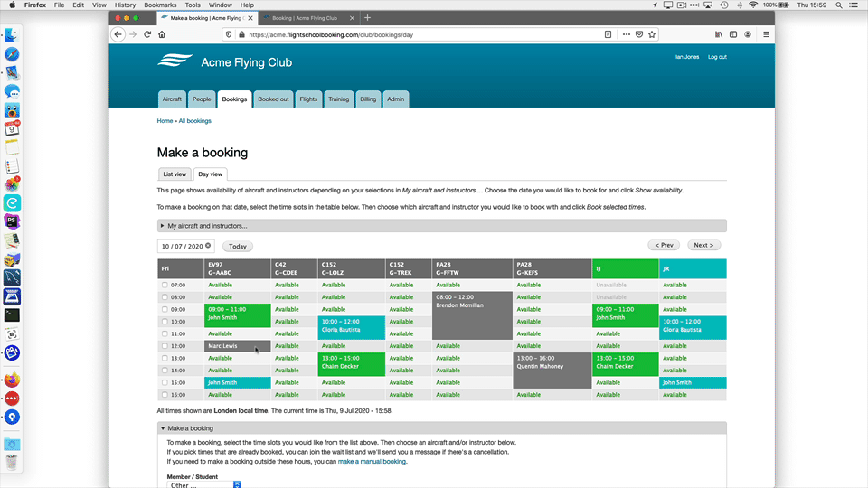Open the Trash in the dock
This screenshot has width=868, height=488.
tap(12, 462)
